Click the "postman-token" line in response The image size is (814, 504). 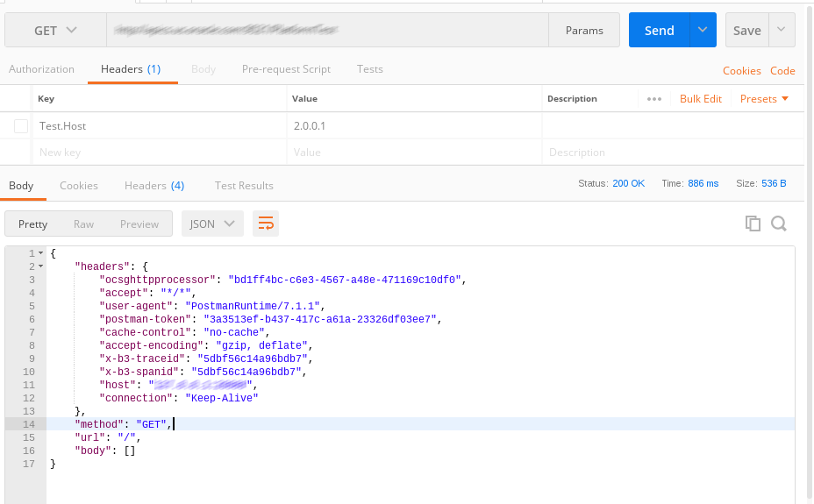coord(270,319)
